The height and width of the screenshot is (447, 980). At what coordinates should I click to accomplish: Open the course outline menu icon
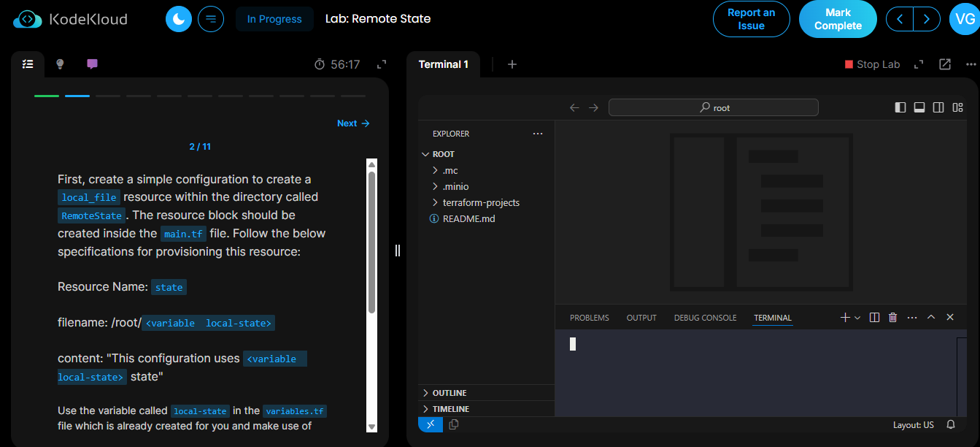click(x=211, y=19)
